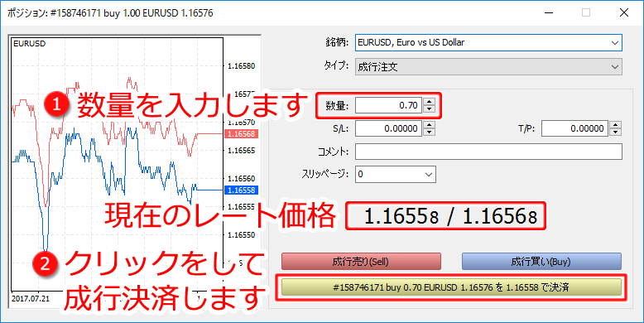Decrease 数量 volume with down arrow
This screenshot has width=644, height=323.
click(430, 109)
